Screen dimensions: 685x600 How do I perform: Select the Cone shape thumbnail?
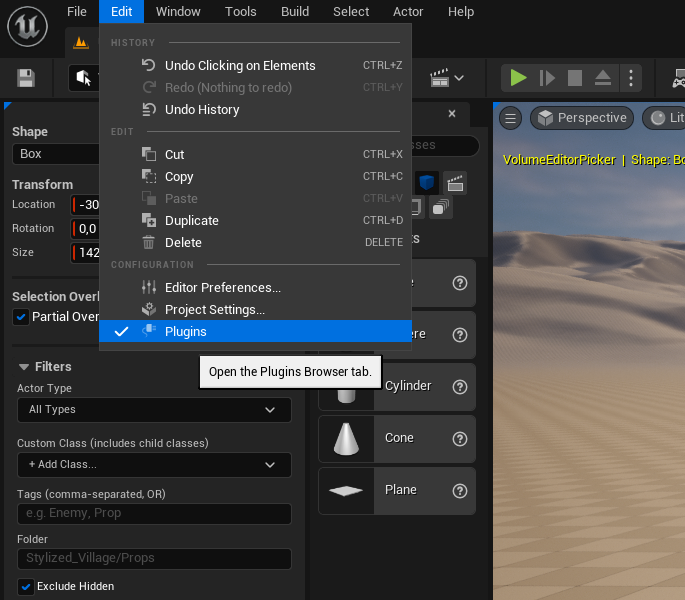346,439
